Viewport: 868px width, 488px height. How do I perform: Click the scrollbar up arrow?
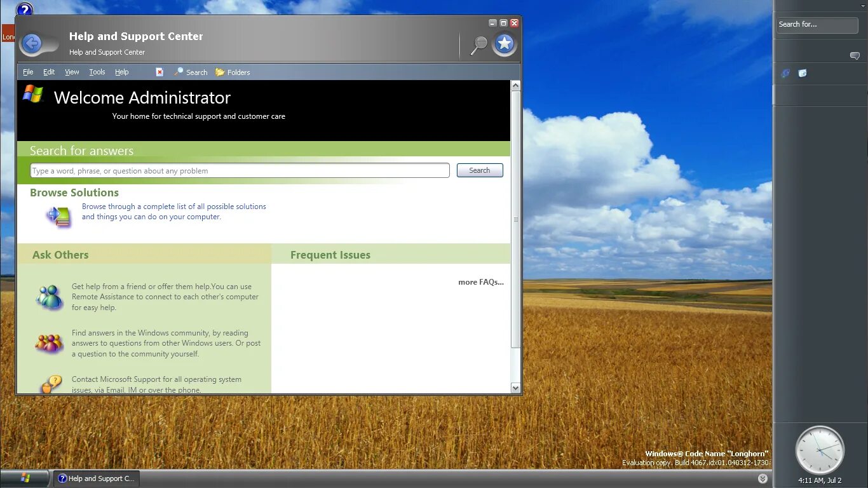[515, 85]
